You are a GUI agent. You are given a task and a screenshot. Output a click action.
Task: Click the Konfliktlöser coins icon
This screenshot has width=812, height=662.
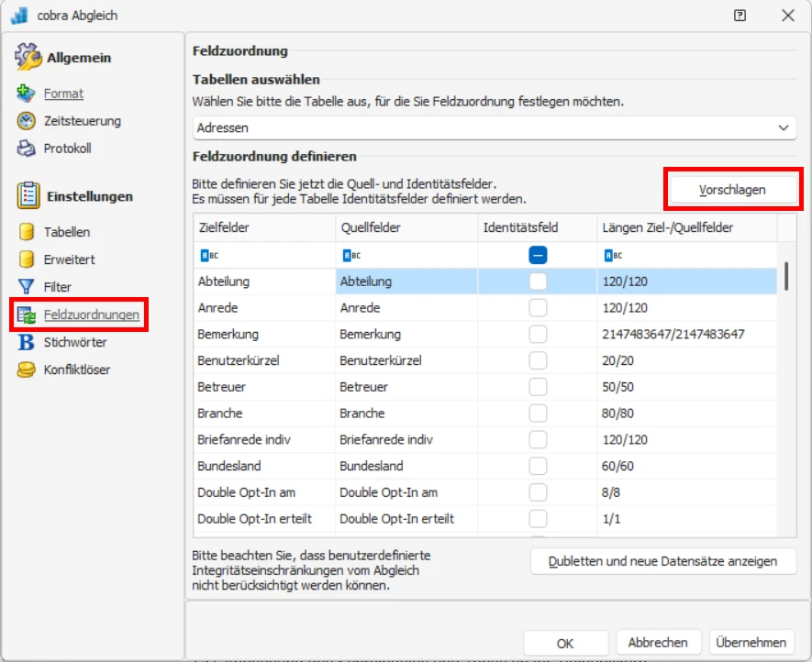point(26,370)
